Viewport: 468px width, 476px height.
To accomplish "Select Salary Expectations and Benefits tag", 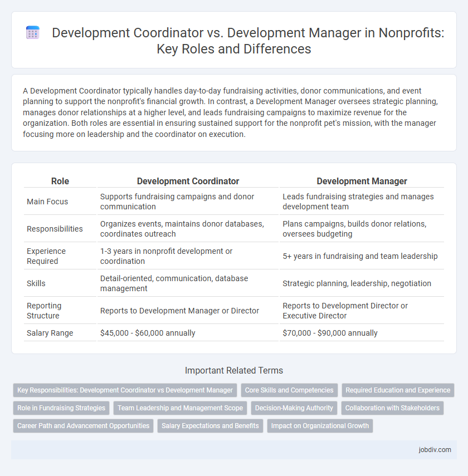I will pos(210,425).
